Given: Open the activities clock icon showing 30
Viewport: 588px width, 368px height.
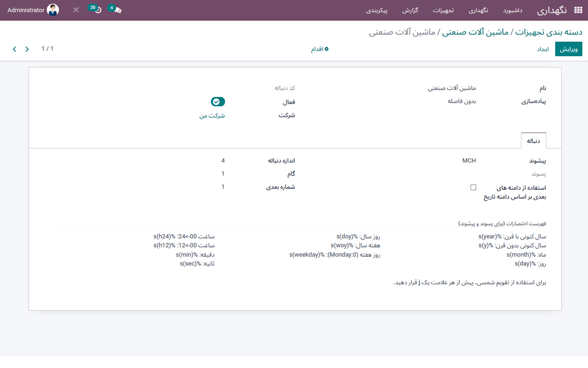Looking at the screenshot, I should point(95,10).
